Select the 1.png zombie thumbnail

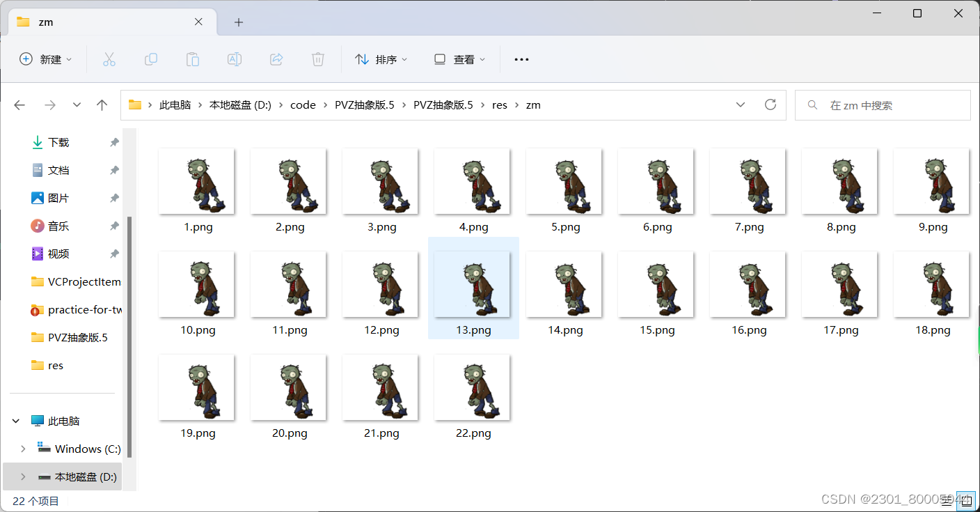[197, 181]
